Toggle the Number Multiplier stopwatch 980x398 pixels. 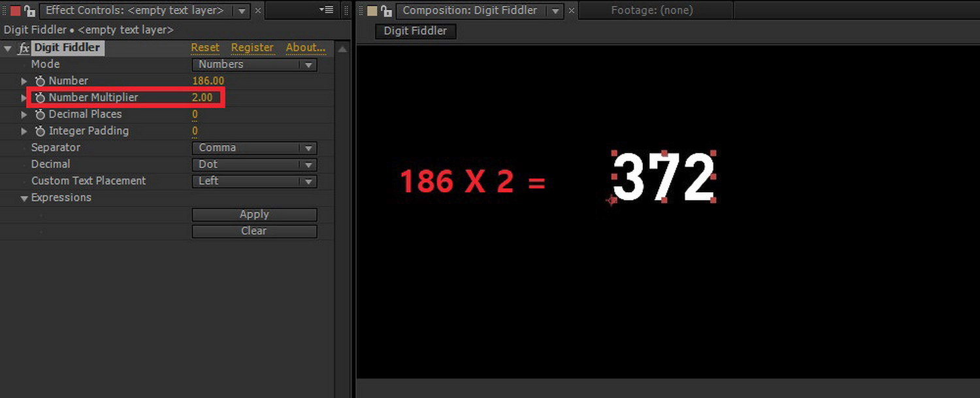40,97
